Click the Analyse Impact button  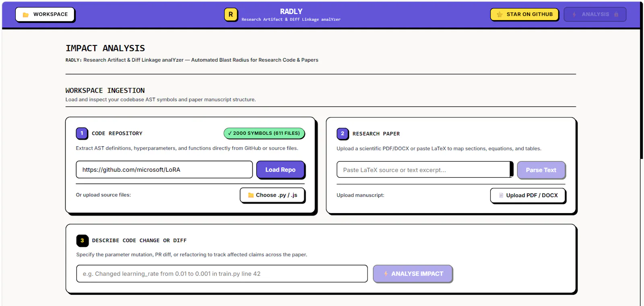coord(413,274)
